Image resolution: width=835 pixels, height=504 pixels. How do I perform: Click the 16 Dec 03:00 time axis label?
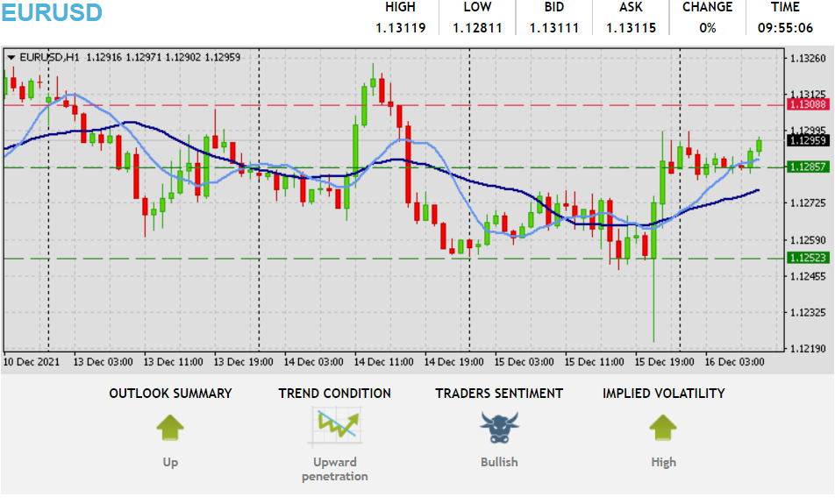(735, 362)
